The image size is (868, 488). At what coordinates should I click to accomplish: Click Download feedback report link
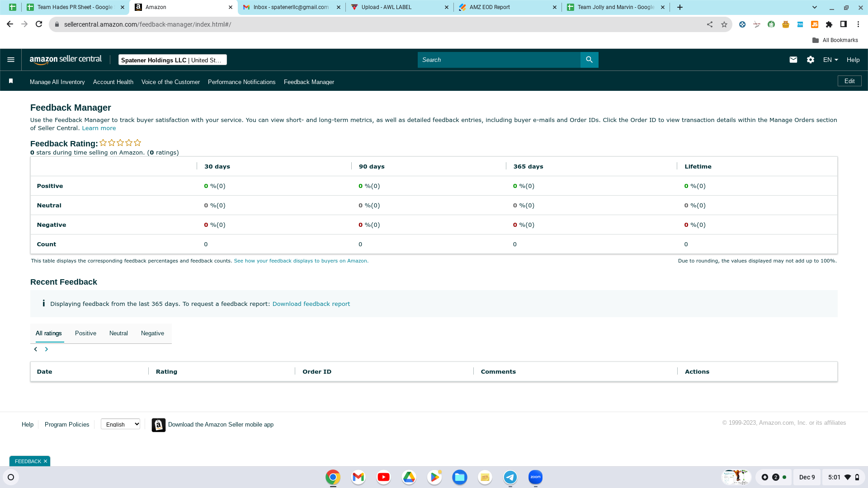coord(311,304)
